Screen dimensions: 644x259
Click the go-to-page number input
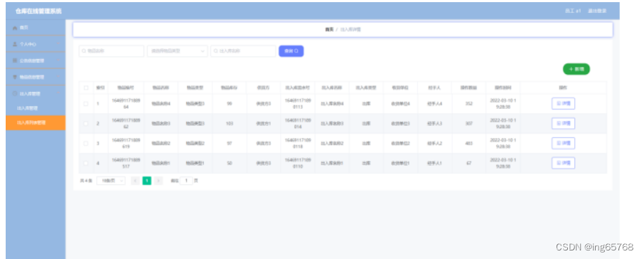coord(186,181)
